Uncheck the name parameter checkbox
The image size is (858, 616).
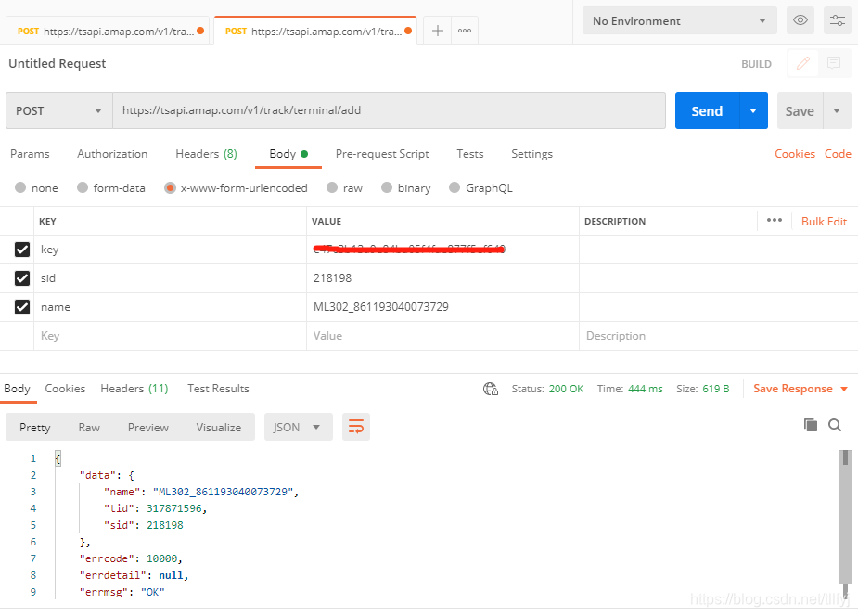22,307
